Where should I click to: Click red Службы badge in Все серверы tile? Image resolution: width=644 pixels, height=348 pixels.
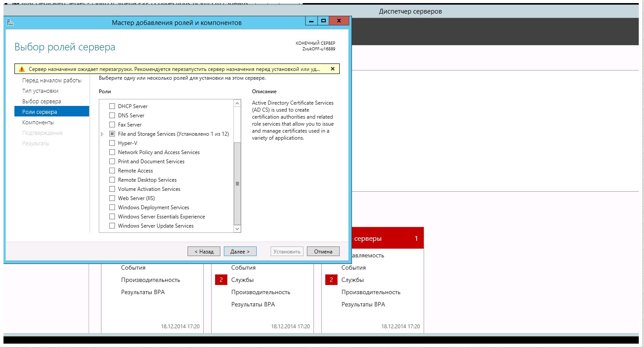click(x=331, y=280)
